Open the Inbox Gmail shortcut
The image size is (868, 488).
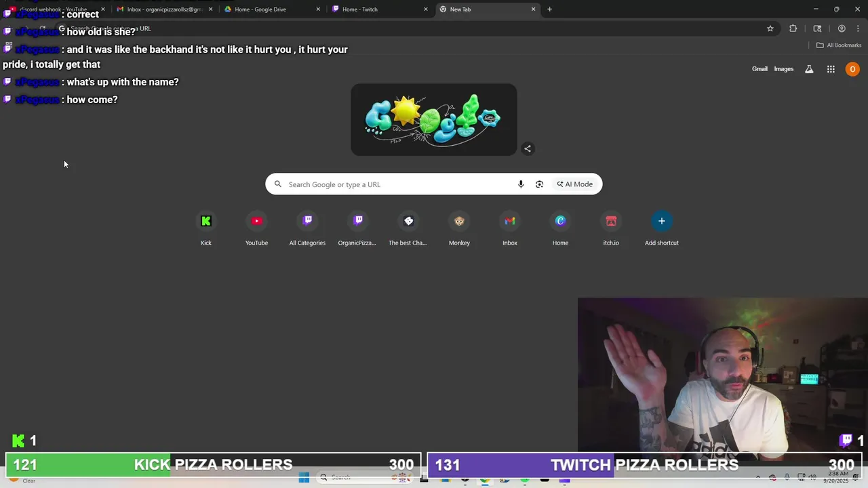pyautogui.click(x=510, y=229)
